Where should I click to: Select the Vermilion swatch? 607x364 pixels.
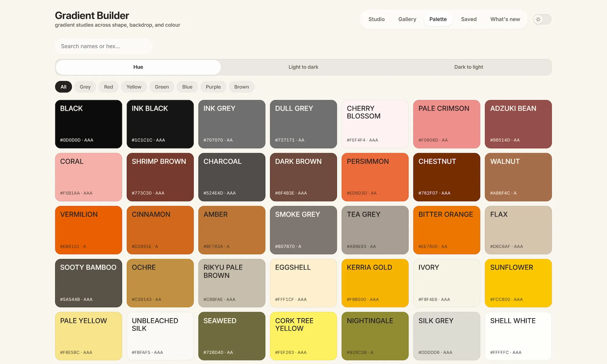click(89, 230)
